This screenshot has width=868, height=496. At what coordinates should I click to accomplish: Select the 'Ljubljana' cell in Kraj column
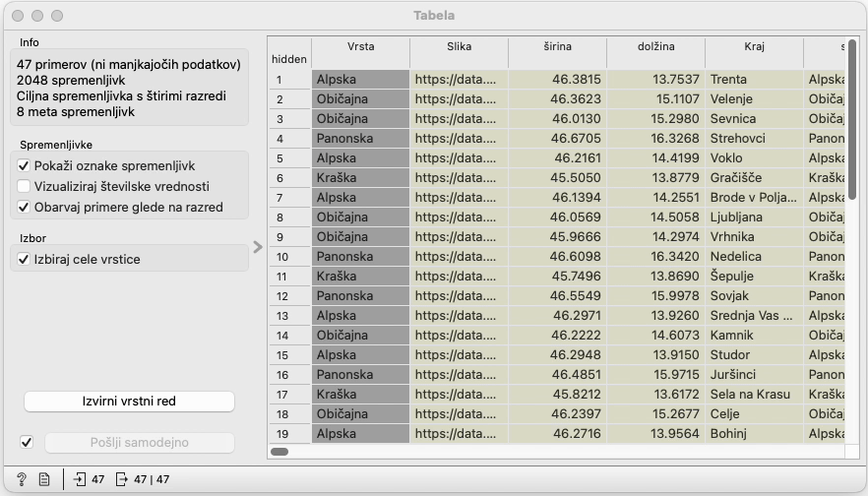click(x=754, y=217)
